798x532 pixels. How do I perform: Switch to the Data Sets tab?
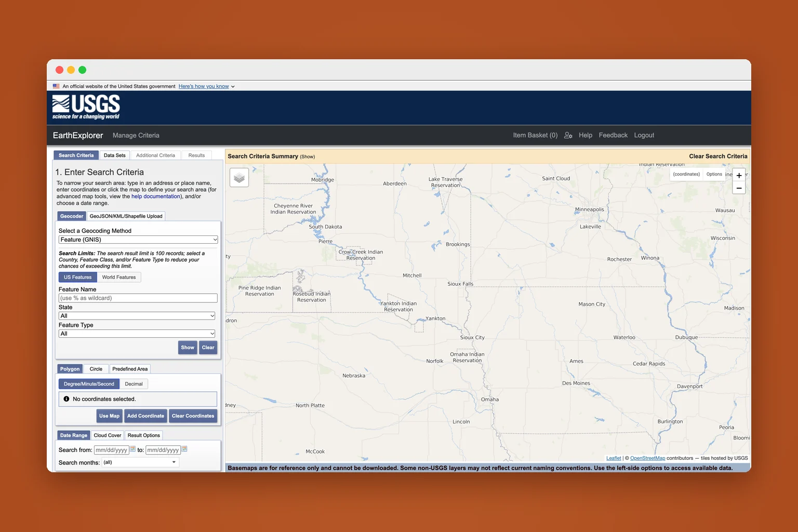[114, 155]
